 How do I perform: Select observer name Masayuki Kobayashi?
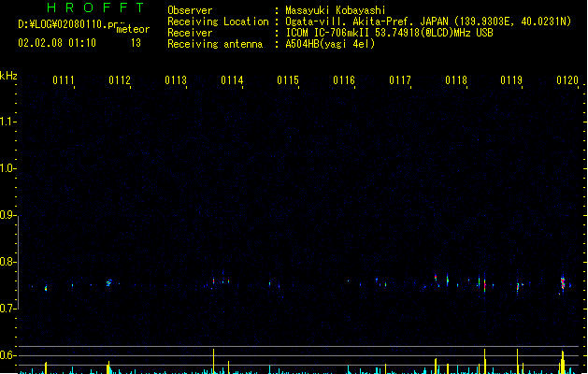pyautogui.click(x=336, y=10)
